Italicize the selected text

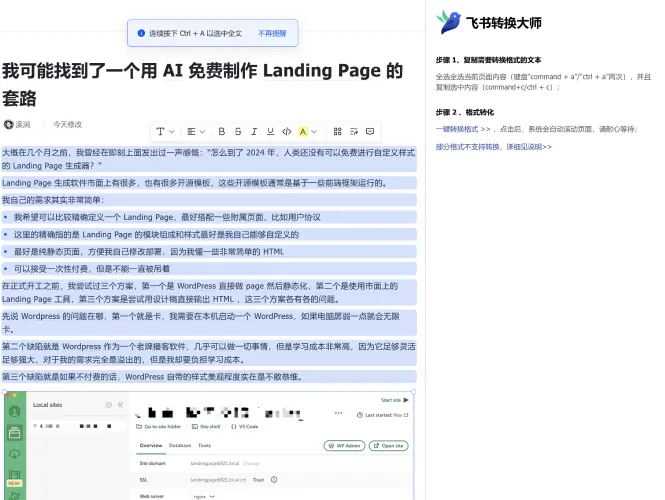(x=254, y=131)
